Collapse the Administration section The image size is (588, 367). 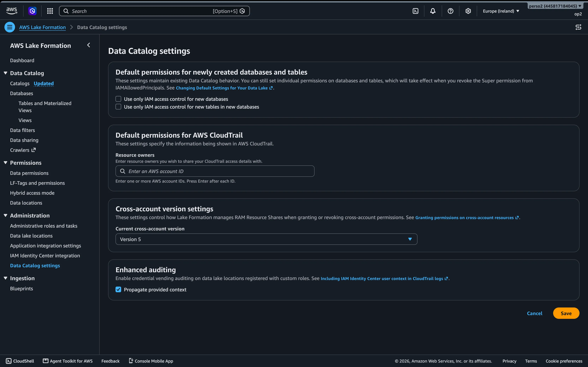pyautogui.click(x=6, y=216)
